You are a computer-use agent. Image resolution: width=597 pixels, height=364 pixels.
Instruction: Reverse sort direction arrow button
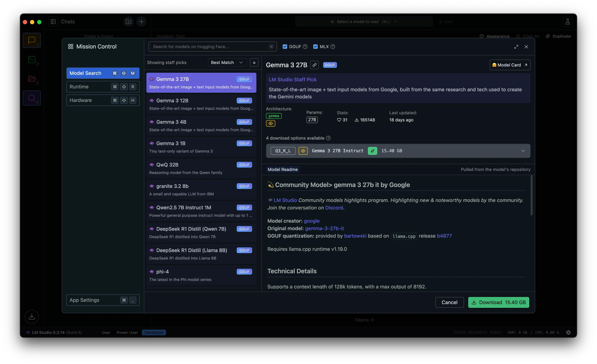pos(254,62)
